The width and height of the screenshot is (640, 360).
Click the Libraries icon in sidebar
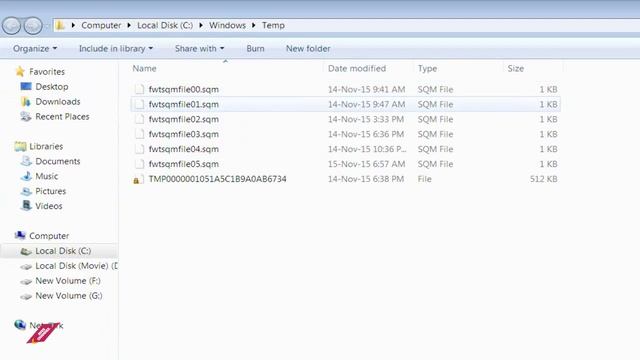(x=20, y=146)
